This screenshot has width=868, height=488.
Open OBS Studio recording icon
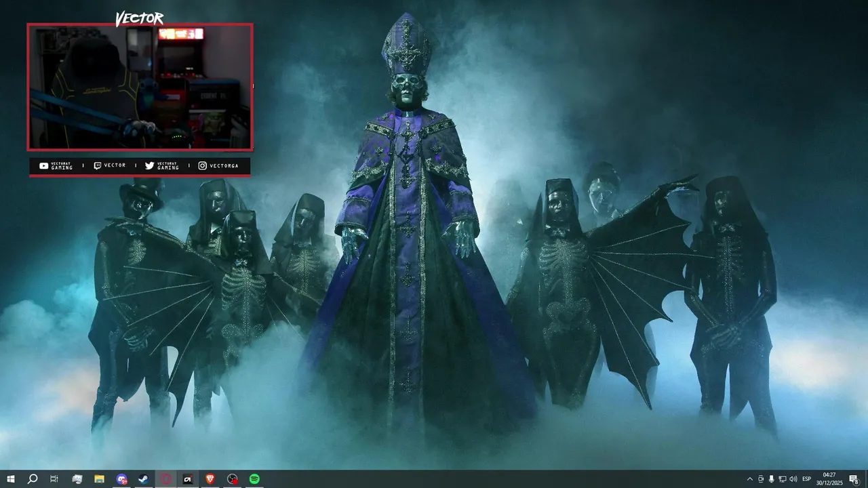(233, 479)
